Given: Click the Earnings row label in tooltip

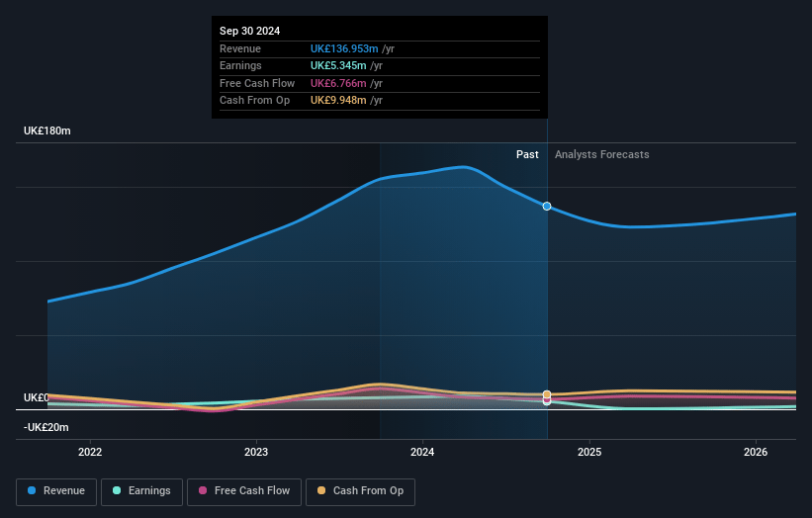Looking at the screenshot, I should tap(240, 65).
